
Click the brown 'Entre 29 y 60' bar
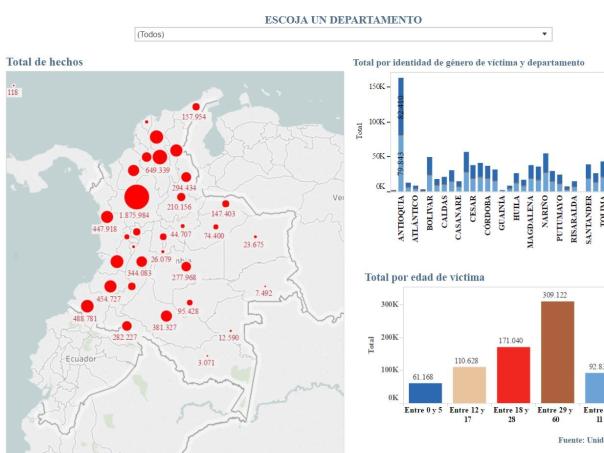tap(558, 352)
